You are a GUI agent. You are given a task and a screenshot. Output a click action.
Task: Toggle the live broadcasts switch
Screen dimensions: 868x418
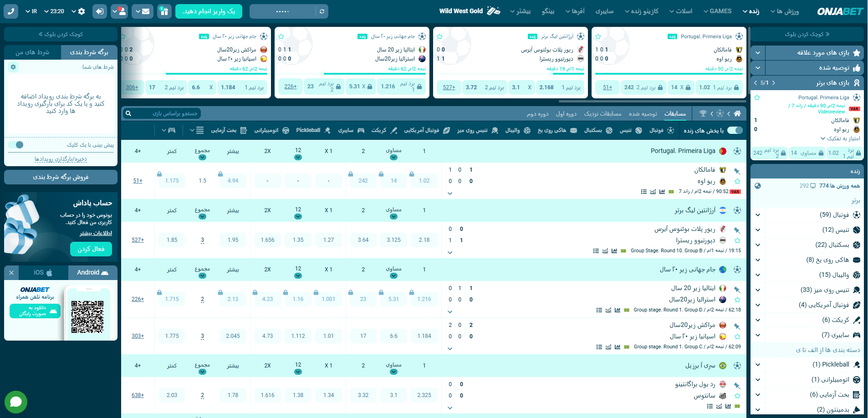735,130
